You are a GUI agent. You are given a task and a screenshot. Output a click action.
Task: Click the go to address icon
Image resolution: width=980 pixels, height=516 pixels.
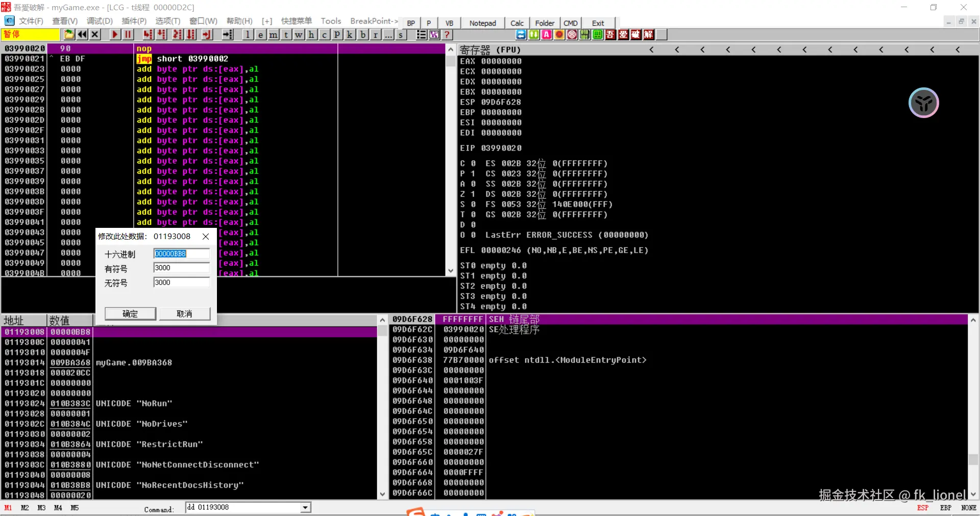pos(228,34)
